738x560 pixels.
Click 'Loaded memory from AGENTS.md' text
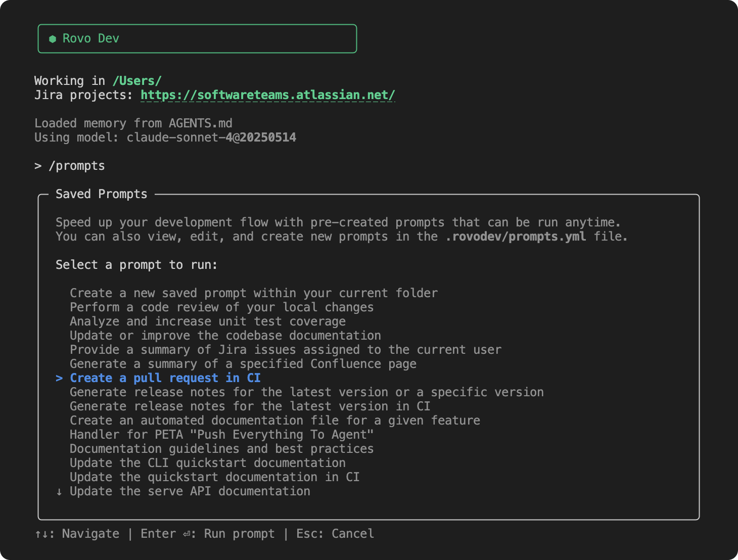(x=133, y=123)
